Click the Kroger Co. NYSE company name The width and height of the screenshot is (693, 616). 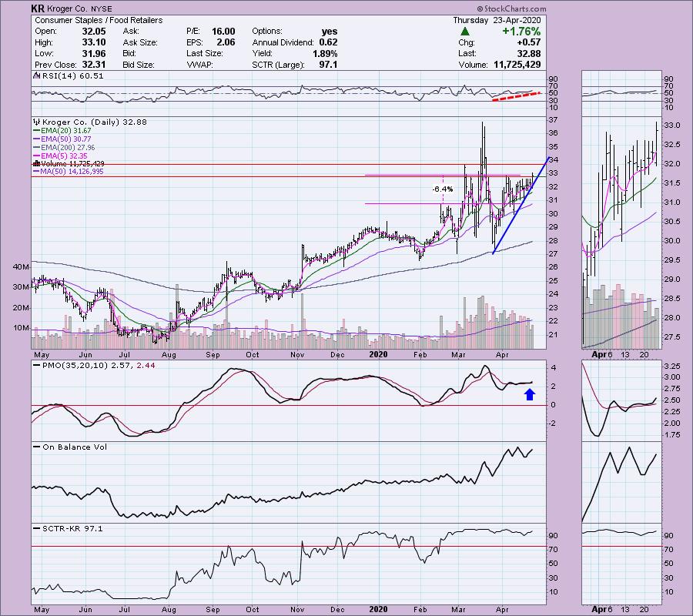pos(79,8)
